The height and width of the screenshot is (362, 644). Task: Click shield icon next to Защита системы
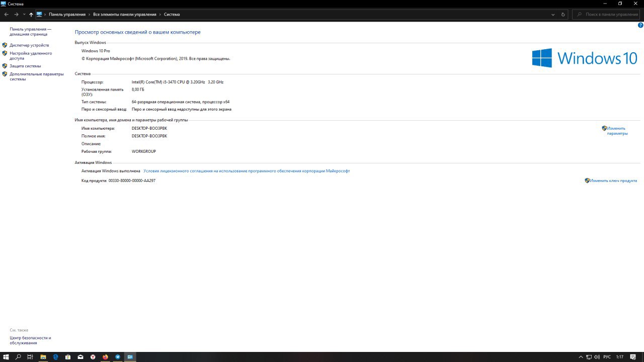click(x=5, y=66)
